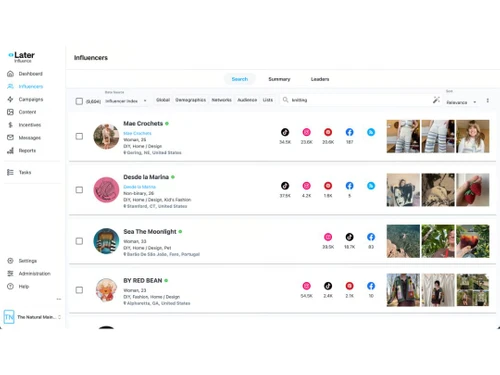Click Desde la Marina's Facebook icon
Image resolution: width=500 pixels, height=375 pixels.
(x=349, y=186)
